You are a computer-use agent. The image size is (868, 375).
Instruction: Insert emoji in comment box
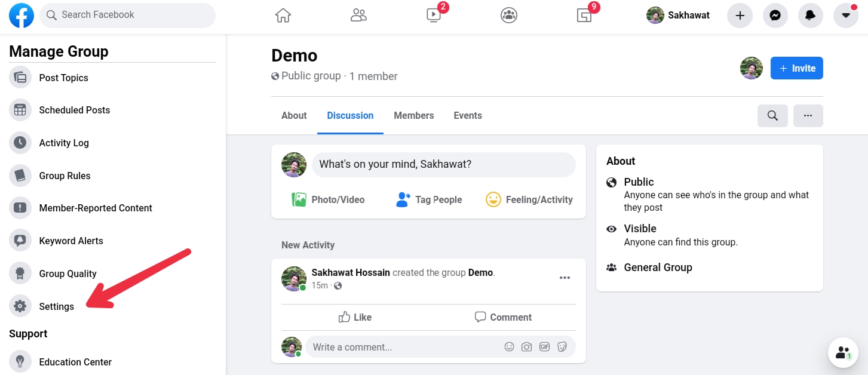[509, 347]
